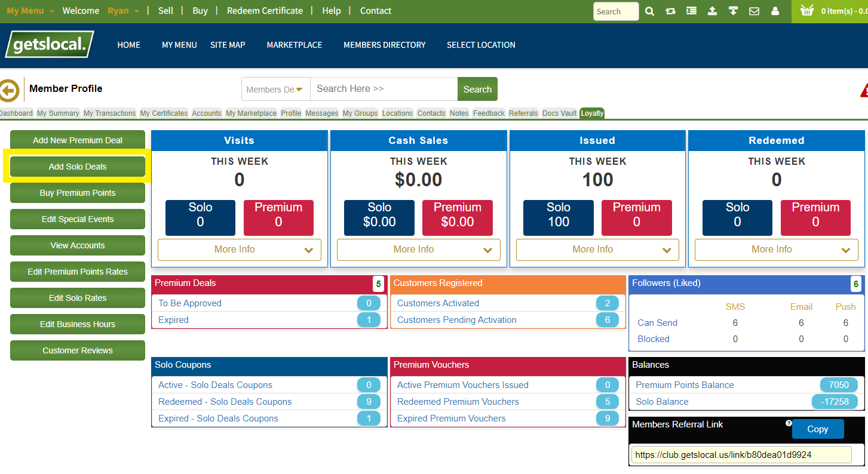The image size is (868, 474).
Task: Click Copy next to Members Referral Link
Action: (818, 429)
